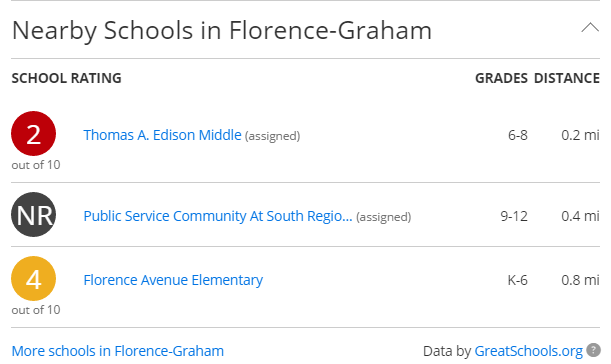Visit GreatSchools.org data source link

click(x=528, y=351)
